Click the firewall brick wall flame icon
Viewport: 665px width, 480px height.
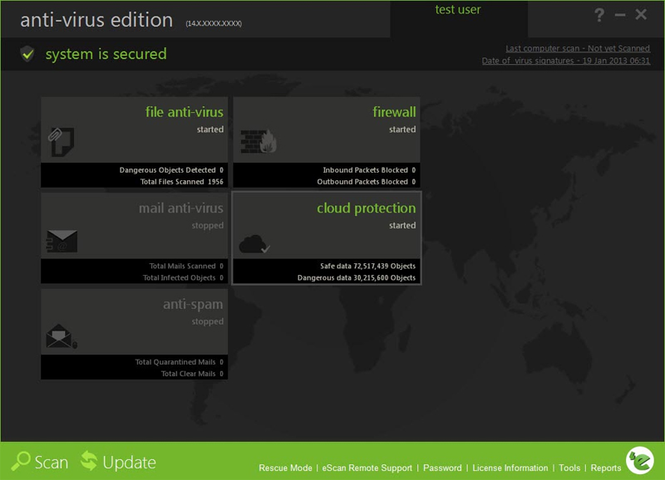tap(259, 141)
